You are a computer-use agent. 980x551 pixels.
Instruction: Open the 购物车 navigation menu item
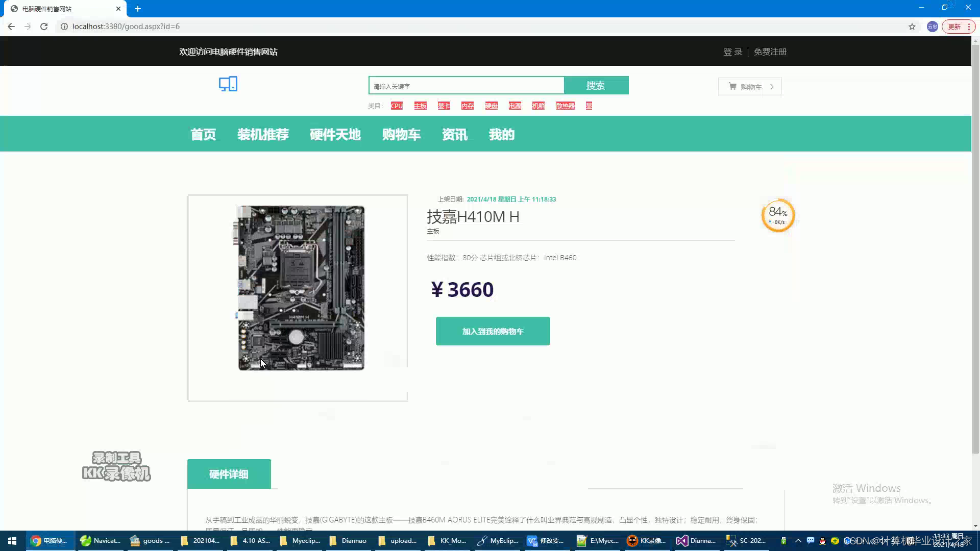click(x=401, y=135)
